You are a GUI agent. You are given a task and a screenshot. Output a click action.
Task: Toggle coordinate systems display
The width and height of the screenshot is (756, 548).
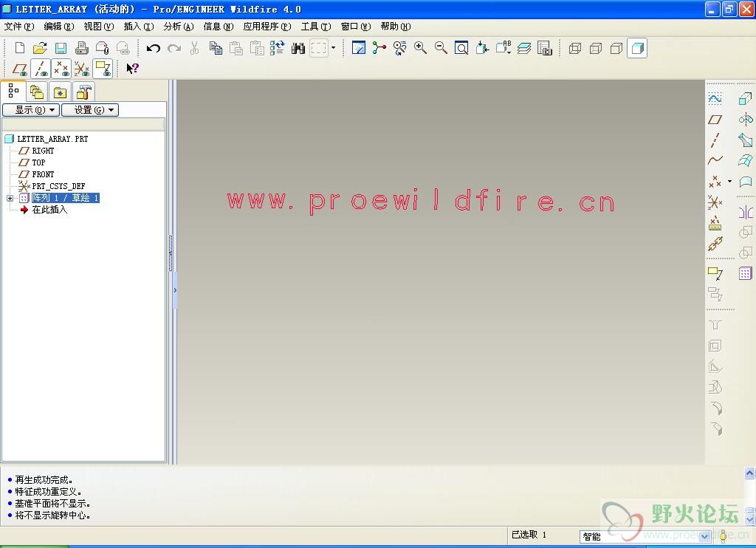pos(81,69)
